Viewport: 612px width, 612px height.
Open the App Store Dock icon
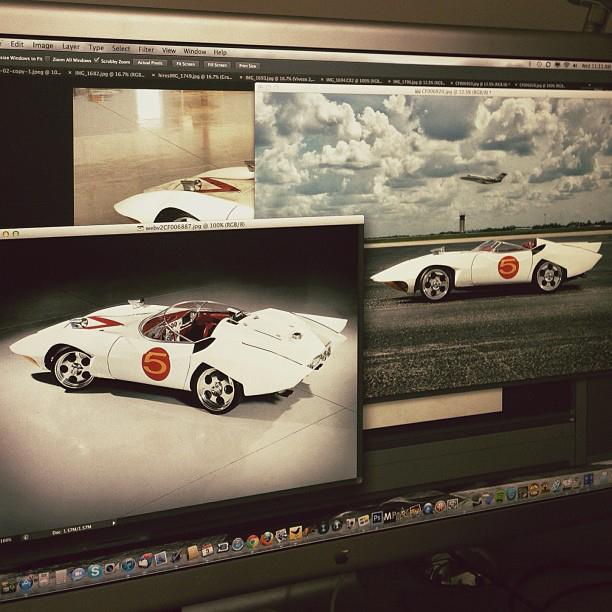tap(26, 584)
